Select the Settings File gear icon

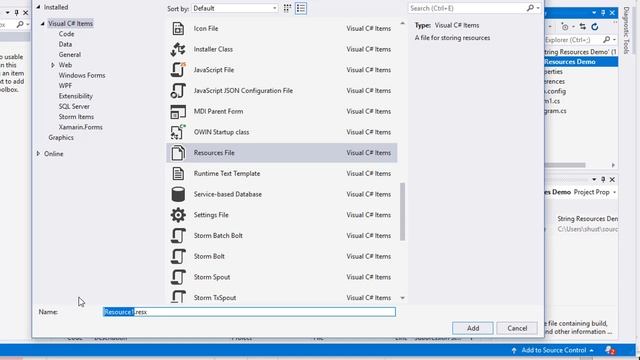pos(178,215)
